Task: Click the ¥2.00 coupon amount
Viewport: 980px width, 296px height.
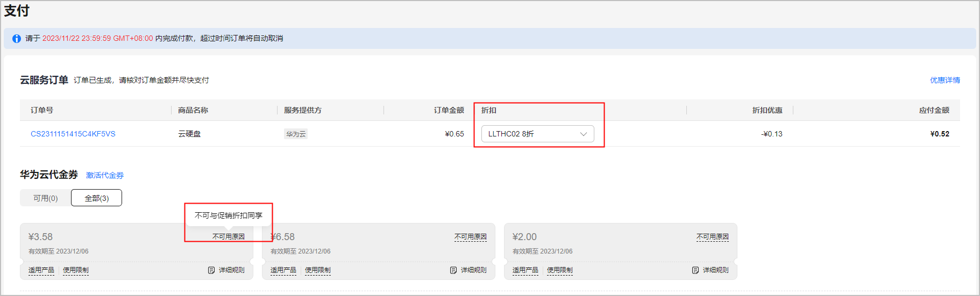Action: [524, 237]
